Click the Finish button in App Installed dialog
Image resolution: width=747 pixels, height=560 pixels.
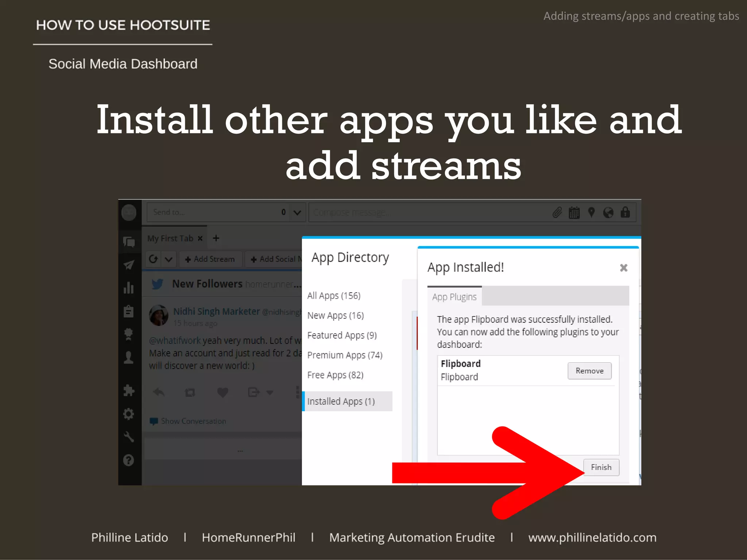click(x=601, y=467)
